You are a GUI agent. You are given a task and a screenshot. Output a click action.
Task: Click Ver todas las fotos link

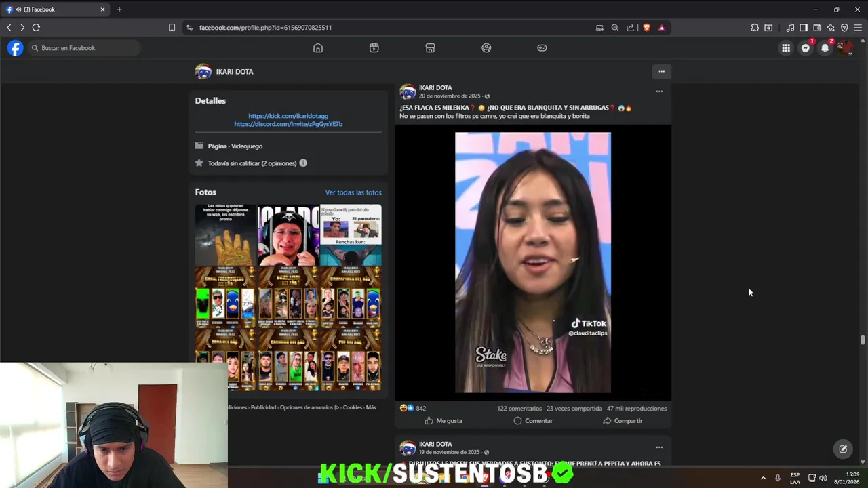pyautogui.click(x=353, y=192)
